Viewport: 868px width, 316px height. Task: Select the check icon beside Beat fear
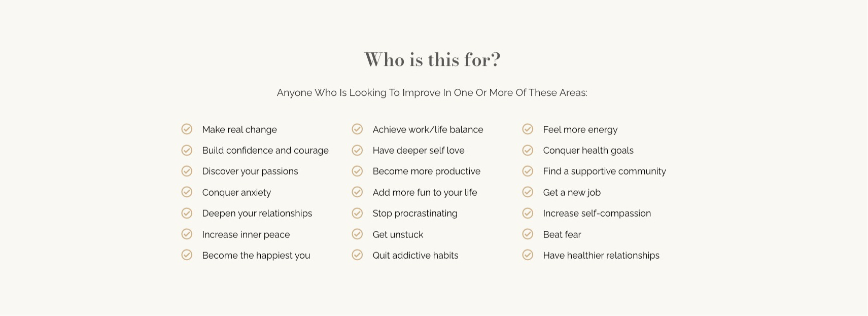pos(528,234)
